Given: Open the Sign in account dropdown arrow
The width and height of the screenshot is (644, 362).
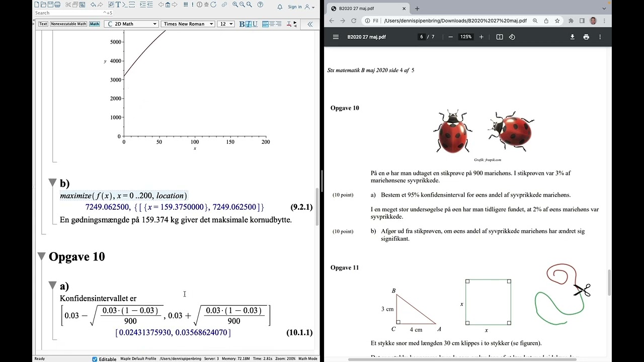Looking at the screenshot, I should click(x=313, y=8).
